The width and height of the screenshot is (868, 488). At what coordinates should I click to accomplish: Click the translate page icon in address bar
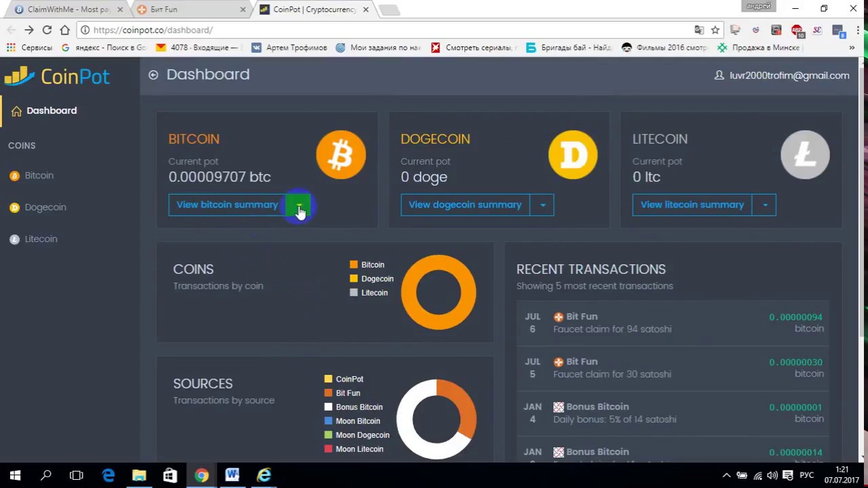coord(699,30)
